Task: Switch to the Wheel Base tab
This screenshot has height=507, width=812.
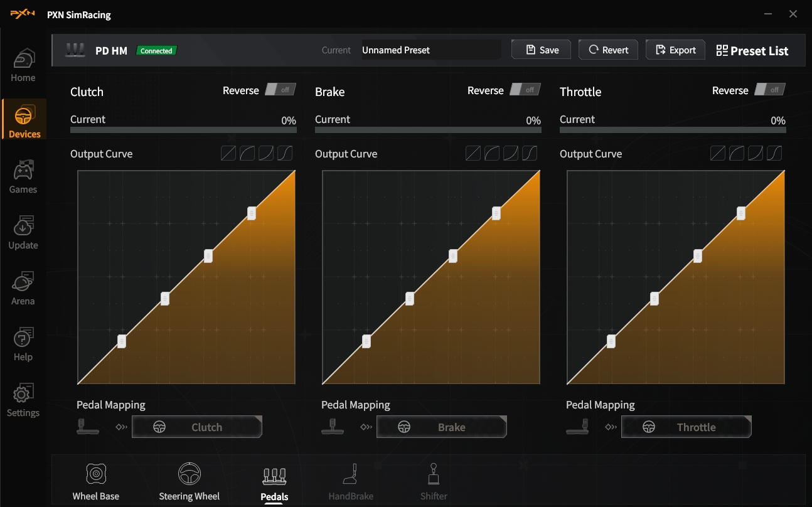Action: (95, 482)
